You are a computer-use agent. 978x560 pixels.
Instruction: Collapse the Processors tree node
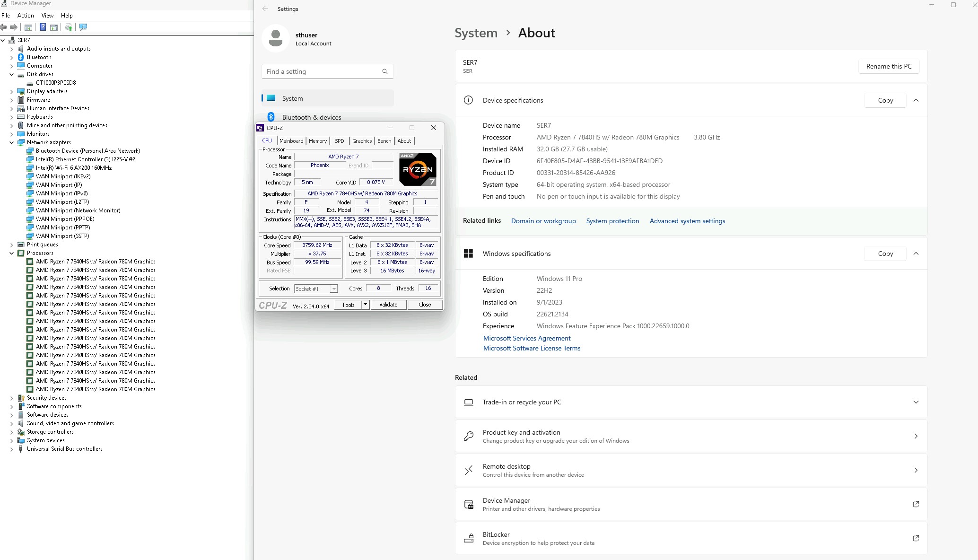click(x=12, y=253)
